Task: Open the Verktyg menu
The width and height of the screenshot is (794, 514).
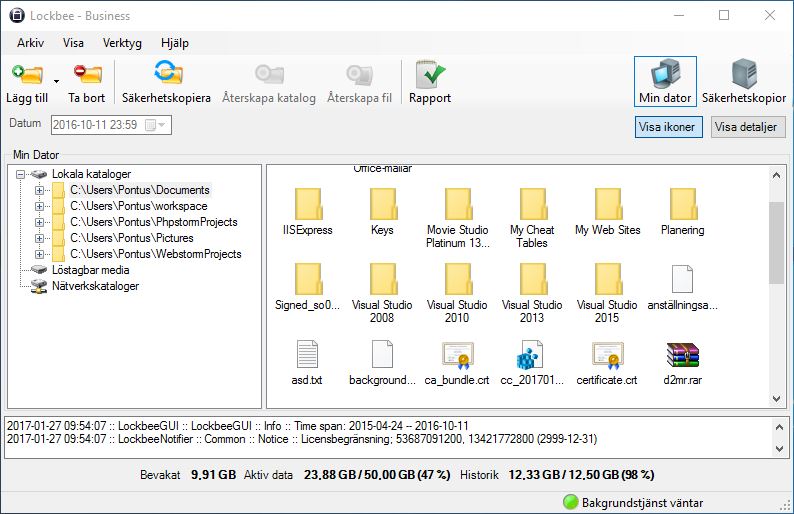Action: pos(122,43)
